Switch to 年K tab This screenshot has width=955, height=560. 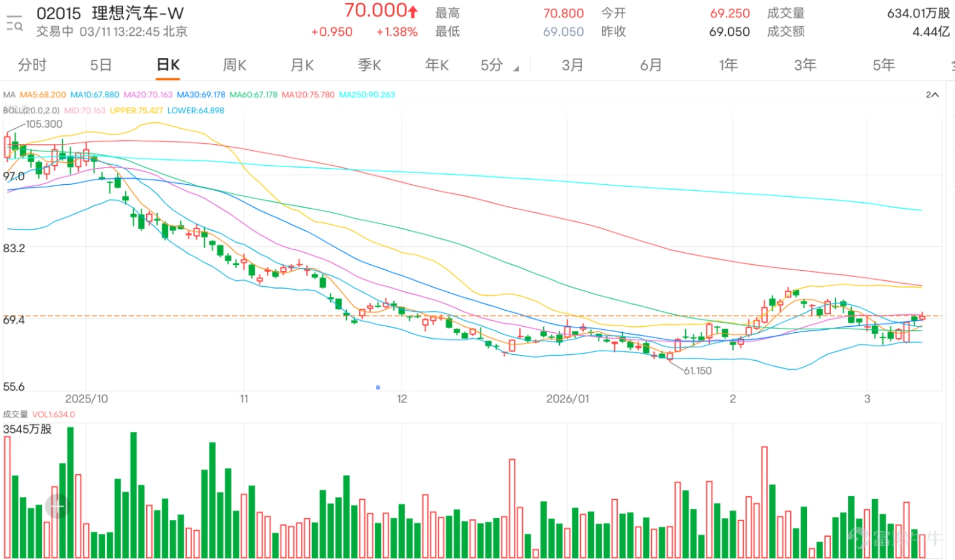coord(437,65)
